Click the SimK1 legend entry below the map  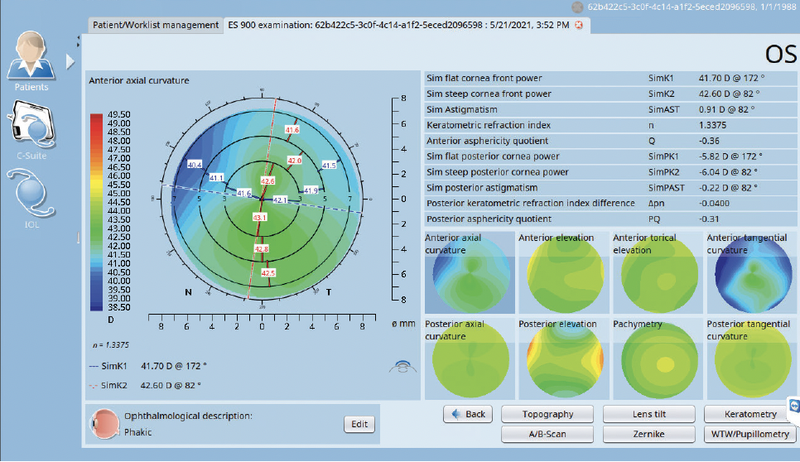tap(148, 366)
